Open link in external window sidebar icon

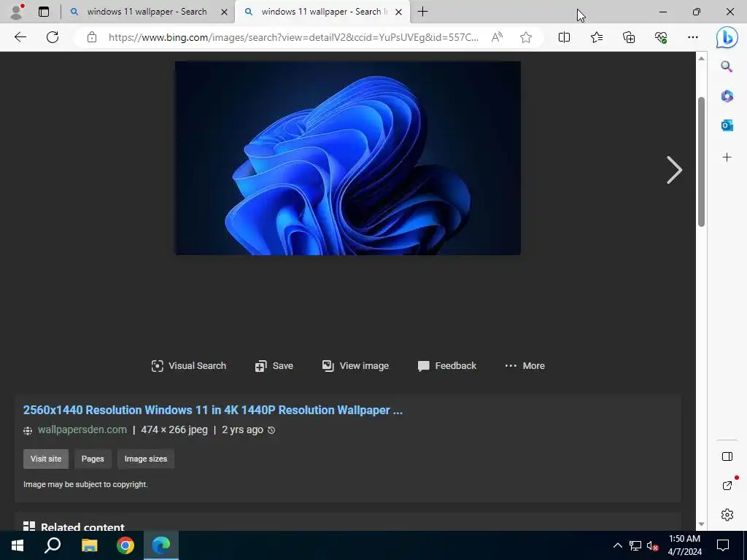click(x=727, y=486)
